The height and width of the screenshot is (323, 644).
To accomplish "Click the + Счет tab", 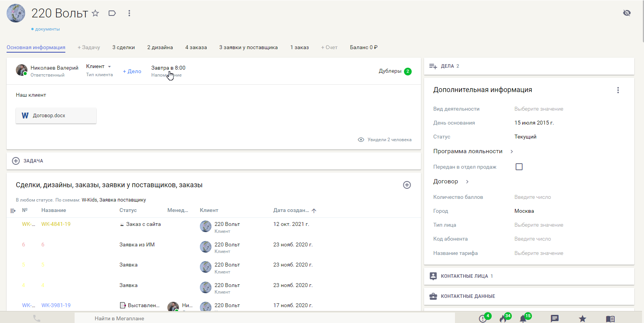I will (329, 48).
